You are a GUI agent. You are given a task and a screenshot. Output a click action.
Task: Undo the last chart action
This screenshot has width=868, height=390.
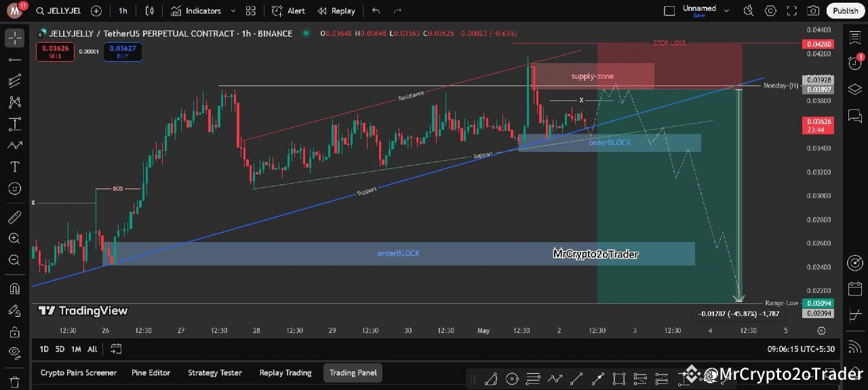376,11
